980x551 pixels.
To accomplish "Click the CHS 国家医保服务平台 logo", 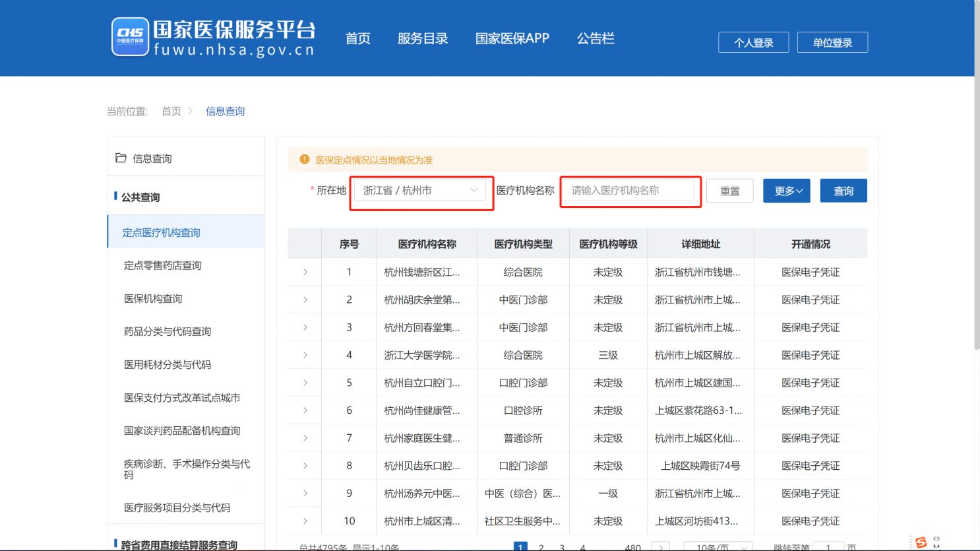I will coord(213,38).
